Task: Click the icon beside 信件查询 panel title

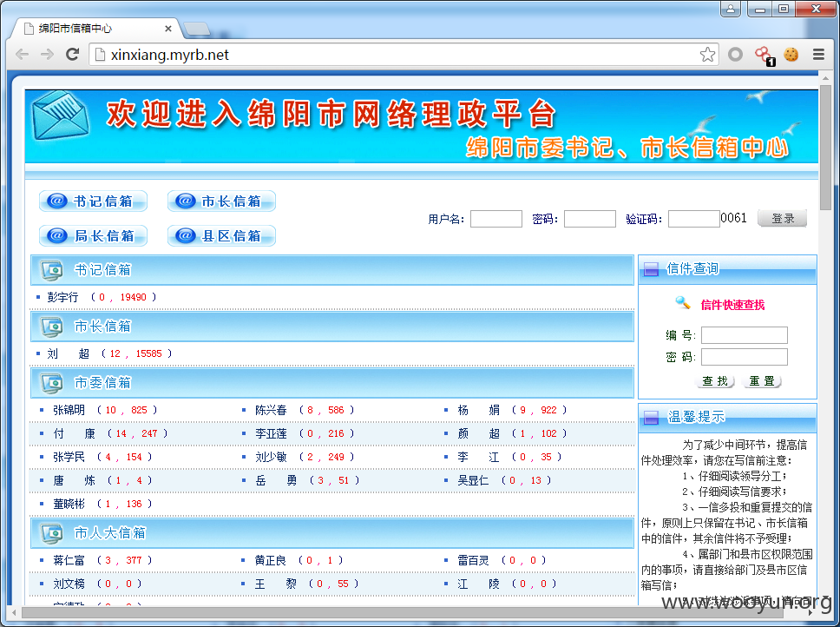Action: (651, 269)
